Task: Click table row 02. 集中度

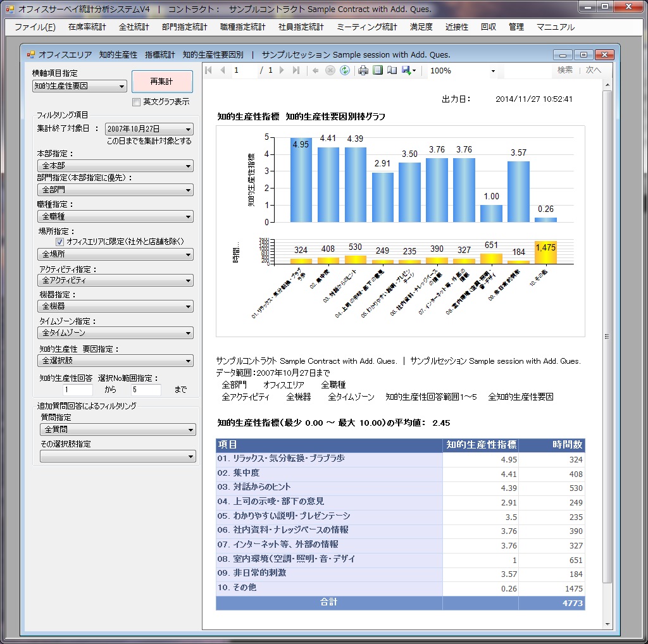Action: (400, 474)
